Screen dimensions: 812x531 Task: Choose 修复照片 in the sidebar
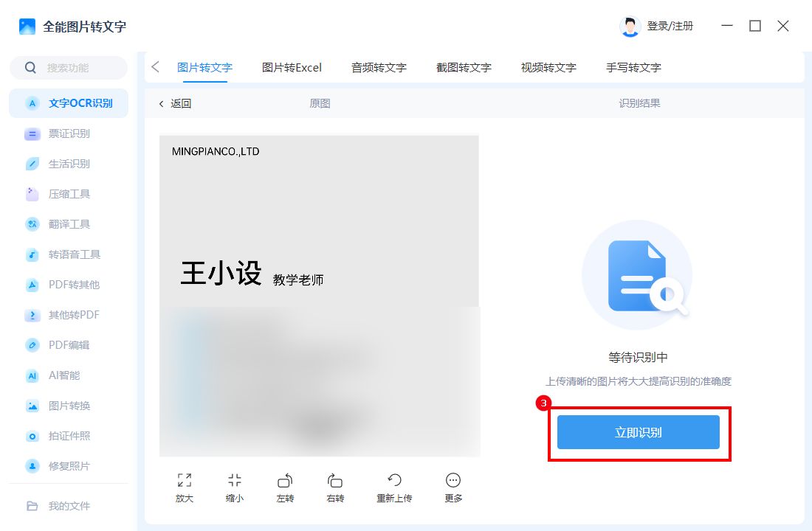click(69, 466)
